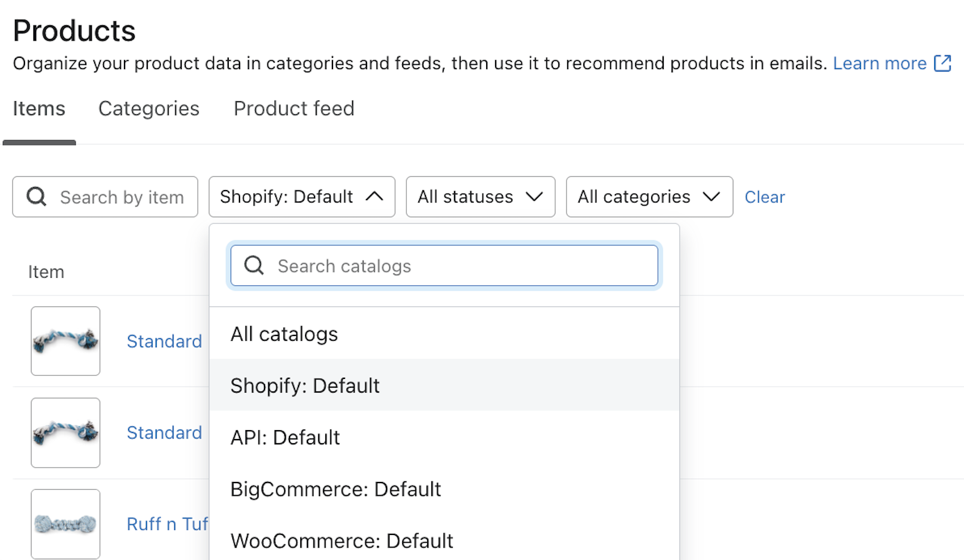The height and width of the screenshot is (560, 964).
Task: Select the Items tab
Action: [x=39, y=108]
